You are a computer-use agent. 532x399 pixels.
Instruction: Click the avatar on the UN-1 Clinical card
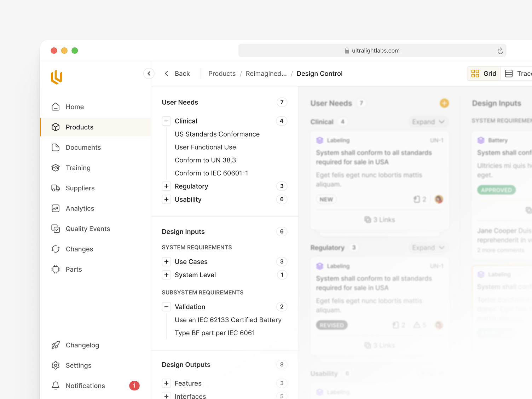(x=439, y=199)
